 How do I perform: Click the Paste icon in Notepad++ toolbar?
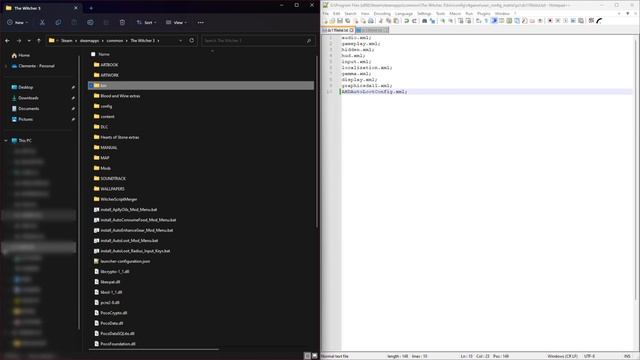[396, 21]
